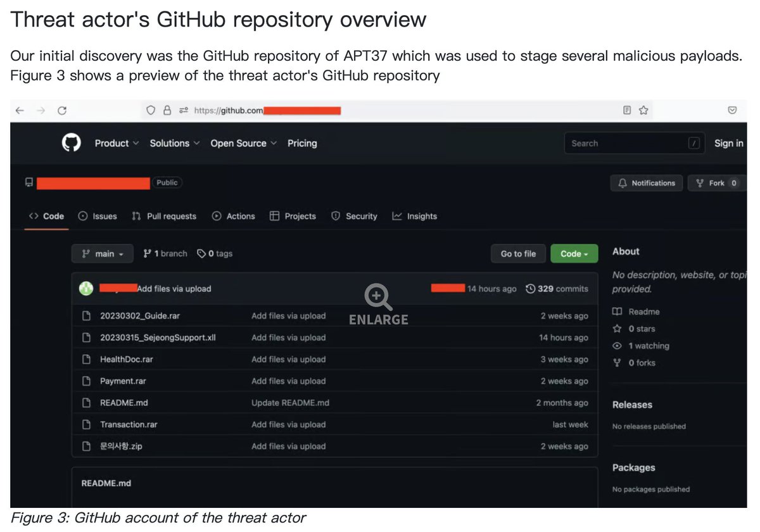Open the green Code dropdown button

coord(574,253)
